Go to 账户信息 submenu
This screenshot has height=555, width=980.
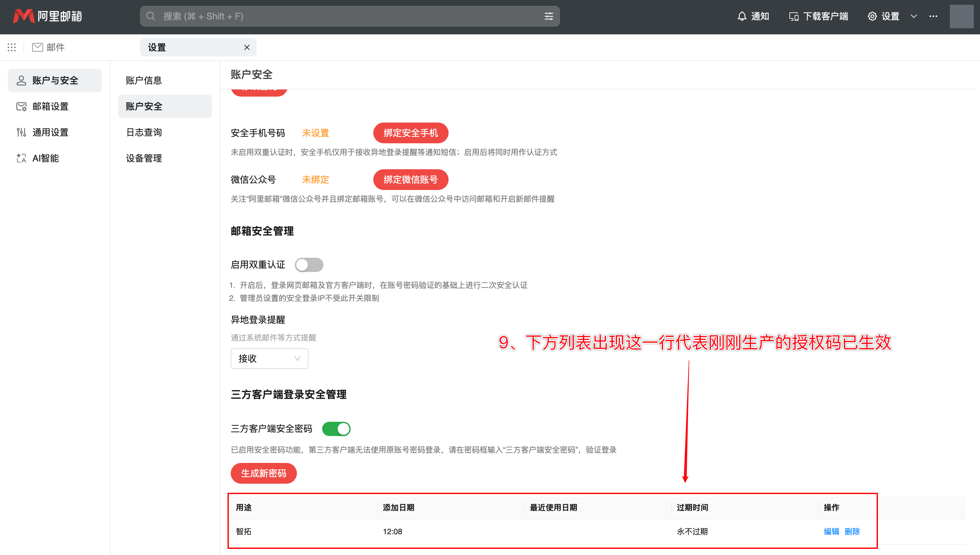[x=165, y=80]
